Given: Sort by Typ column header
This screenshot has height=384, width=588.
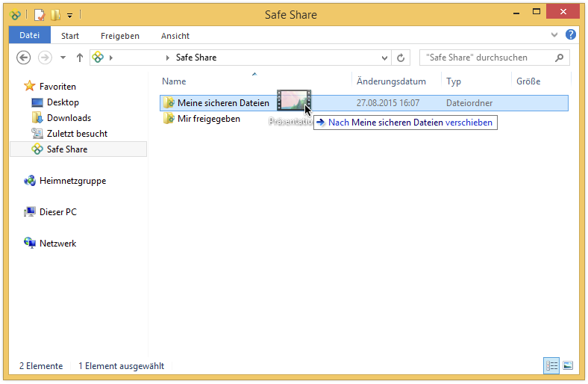Looking at the screenshot, I should (x=454, y=81).
